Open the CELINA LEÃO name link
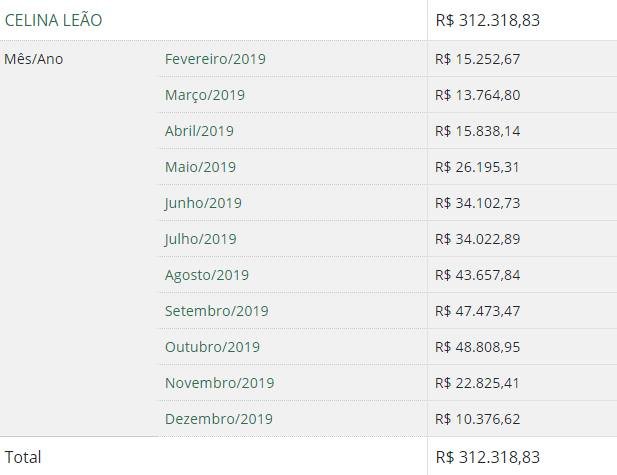This screenshot has width=617, height=475. [54, 20]
